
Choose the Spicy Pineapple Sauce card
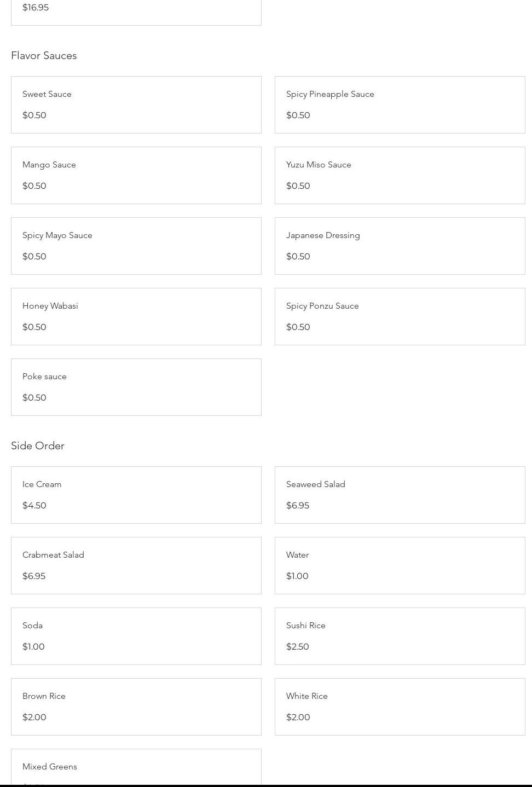point(400,105)
